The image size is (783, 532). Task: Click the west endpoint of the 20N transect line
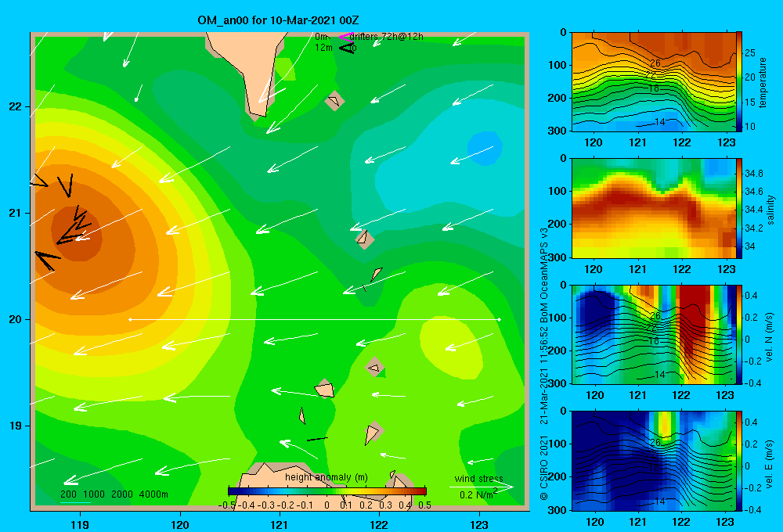coord(130,319)
